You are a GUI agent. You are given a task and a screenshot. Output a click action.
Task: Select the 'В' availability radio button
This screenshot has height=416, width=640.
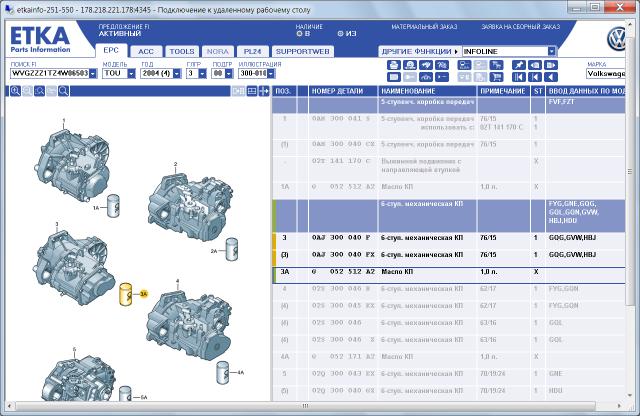click(299, 34)
